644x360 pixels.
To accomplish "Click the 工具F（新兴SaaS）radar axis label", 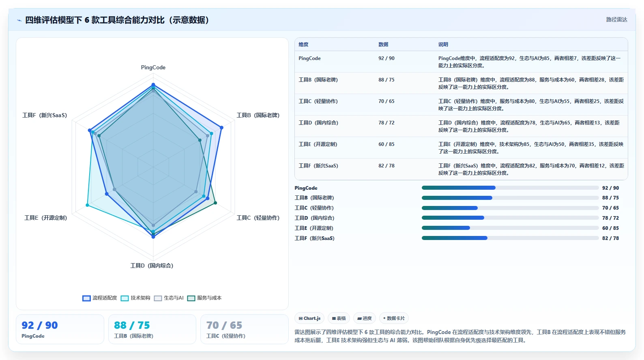I will tap(45, 115).
